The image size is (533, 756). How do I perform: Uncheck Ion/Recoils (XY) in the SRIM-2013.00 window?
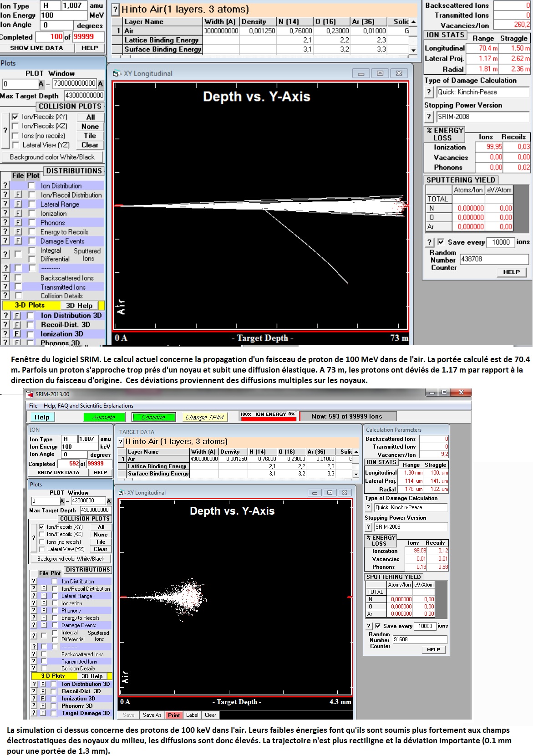point(42,527)
